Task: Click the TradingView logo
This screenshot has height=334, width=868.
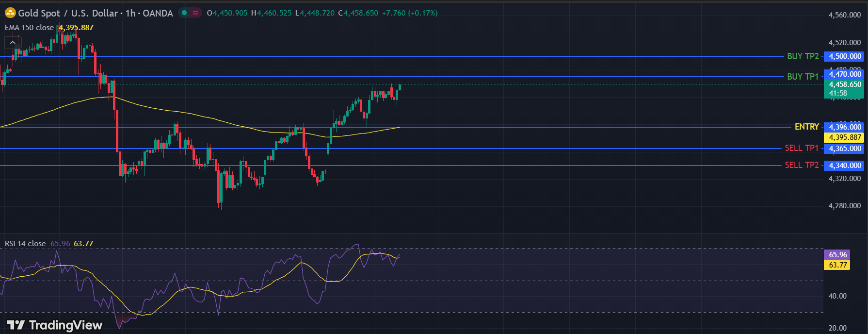Action: click(x=54, y=325)
